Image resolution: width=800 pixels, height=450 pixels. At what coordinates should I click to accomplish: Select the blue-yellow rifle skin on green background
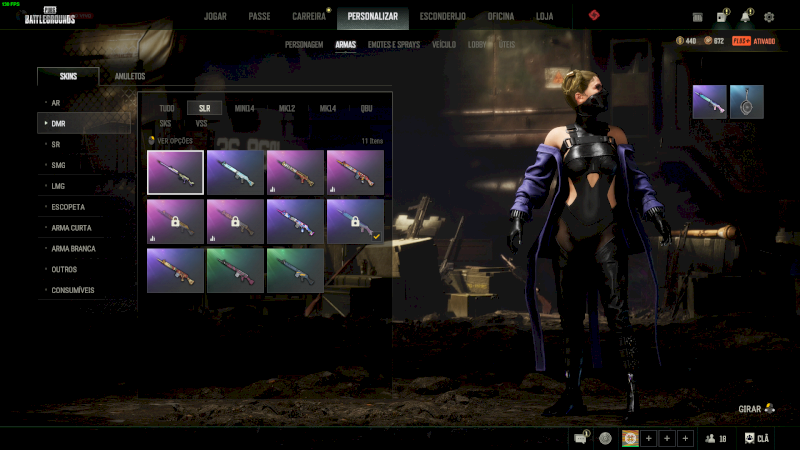point(295,270)
